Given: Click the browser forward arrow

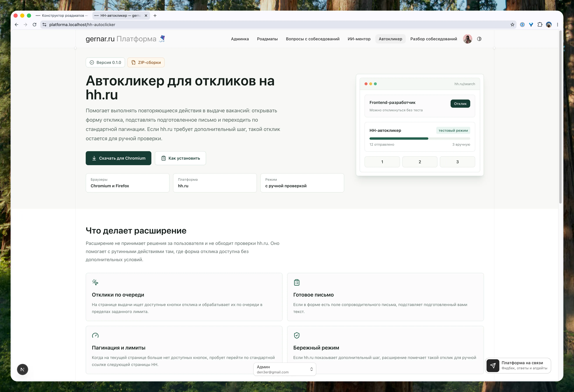Looking at the screenshot, I should point(25,24).
